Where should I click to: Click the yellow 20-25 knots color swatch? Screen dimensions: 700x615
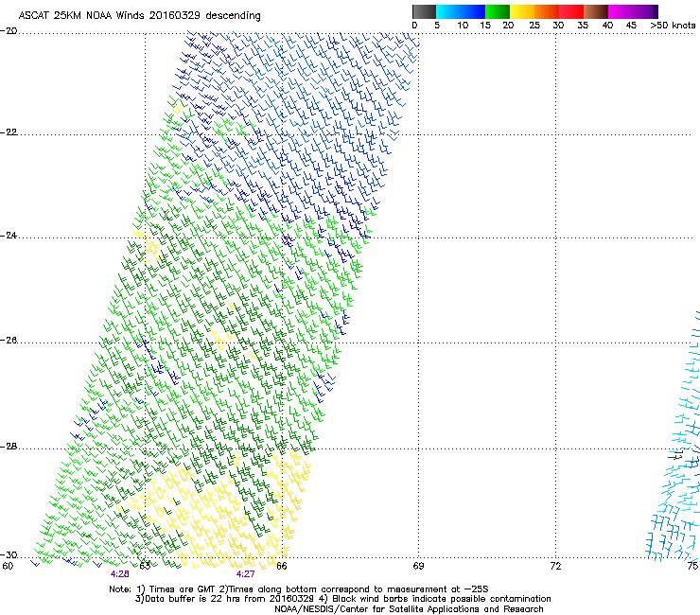pos(522,11)
